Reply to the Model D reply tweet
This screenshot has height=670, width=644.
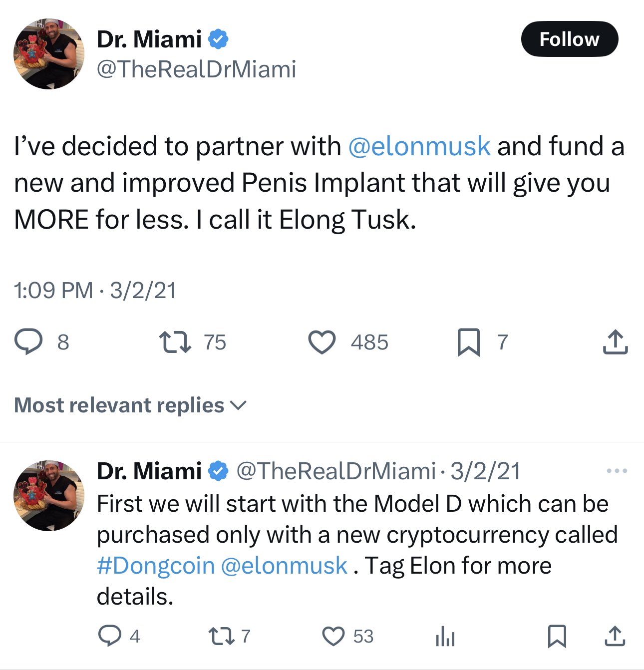pos(110,636)
